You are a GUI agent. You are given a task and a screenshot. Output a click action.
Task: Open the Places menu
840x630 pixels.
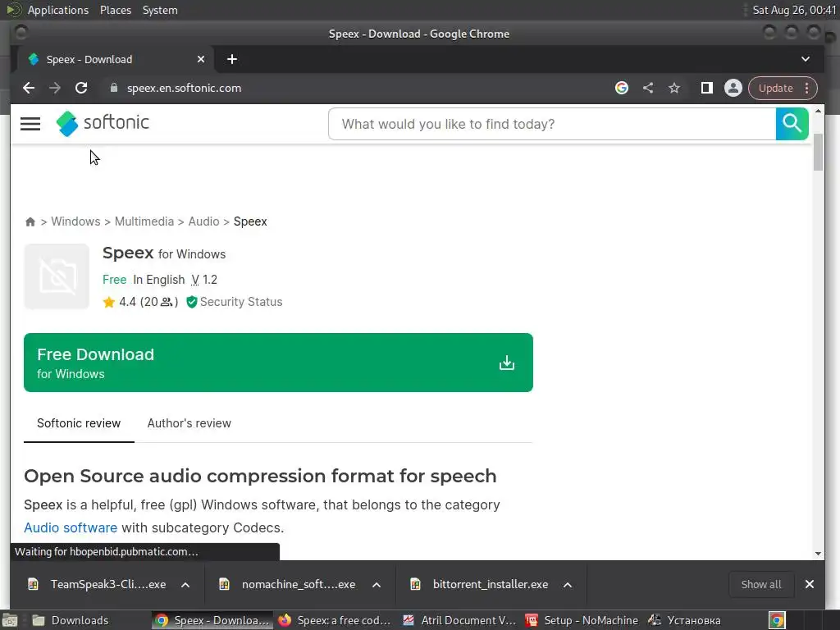coord(116,10)
